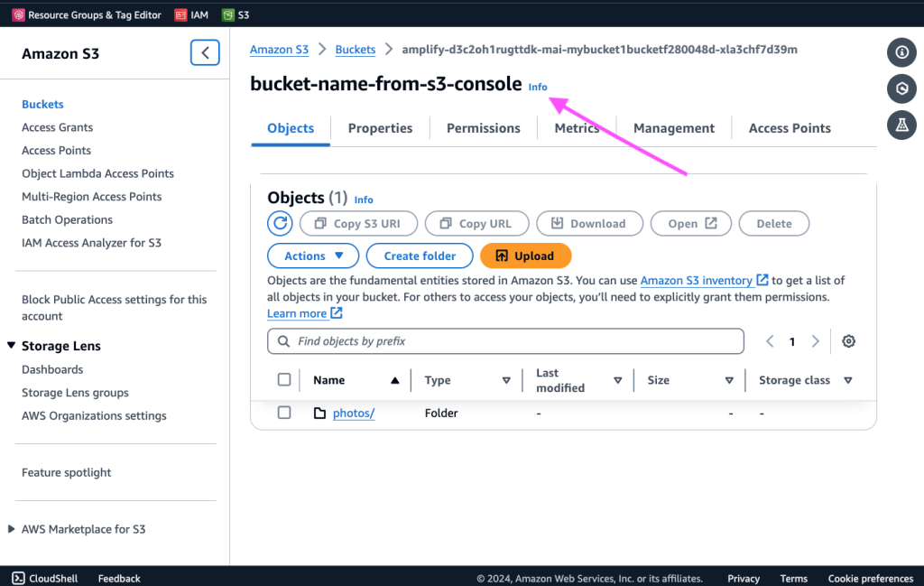Open the S3 service shortcut in top bar

(236, 14)
